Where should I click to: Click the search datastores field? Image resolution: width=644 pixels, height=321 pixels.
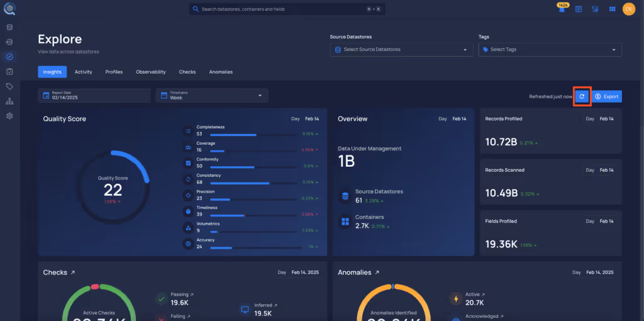point(287,9)
